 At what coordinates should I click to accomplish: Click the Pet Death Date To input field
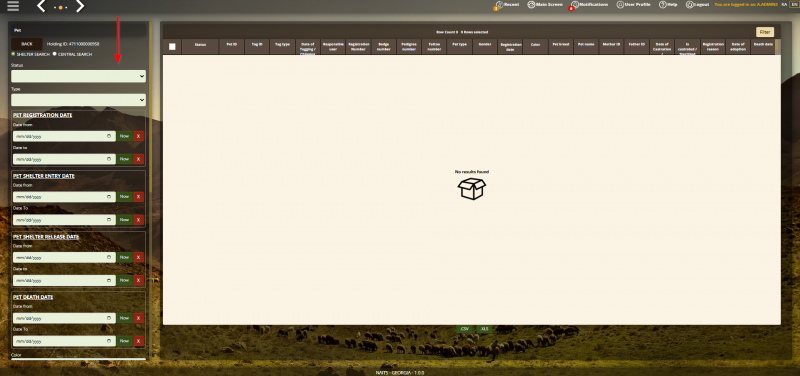[64, 341]
